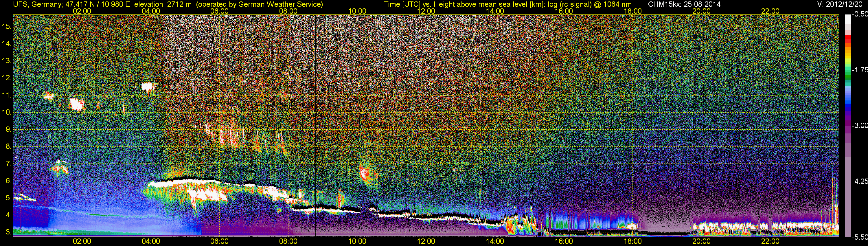Image resolution: width=868 pixels, height=246 pixels.
Task: Click the 7. km height axis label
Action: [9, 164]
